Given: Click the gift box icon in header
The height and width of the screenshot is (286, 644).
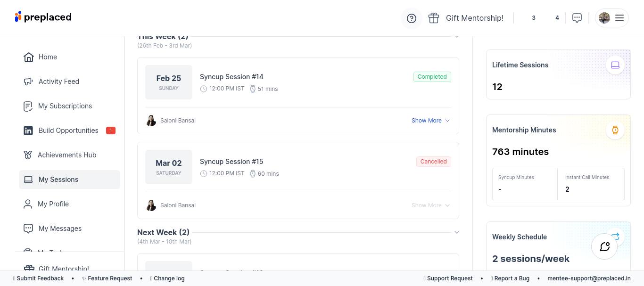Looking at the screenshot, I should pos(434,18).
